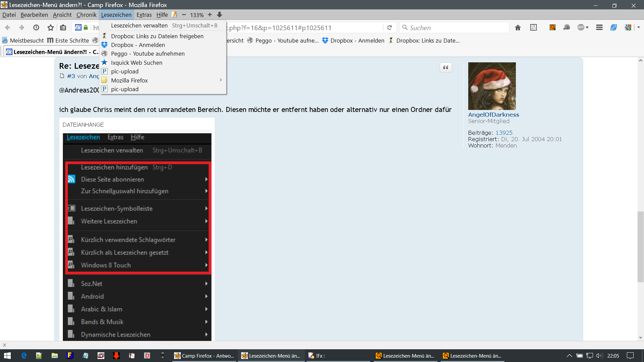Click the download arrow icon

219,15
